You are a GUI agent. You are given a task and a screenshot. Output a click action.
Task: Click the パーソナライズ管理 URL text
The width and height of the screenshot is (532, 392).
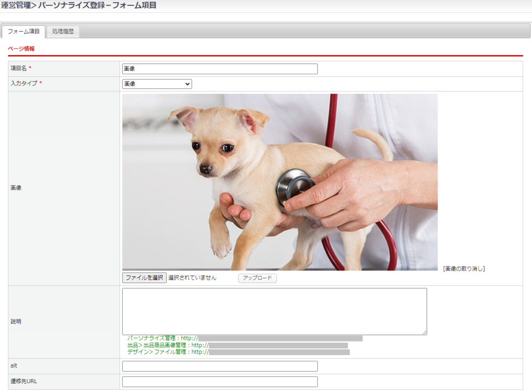pyautogui.click(x=245, y=338)
